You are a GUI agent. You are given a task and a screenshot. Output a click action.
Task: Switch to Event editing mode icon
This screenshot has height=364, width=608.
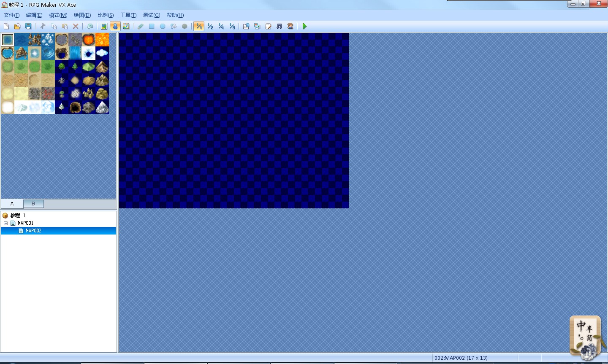[x=115, y=26]
